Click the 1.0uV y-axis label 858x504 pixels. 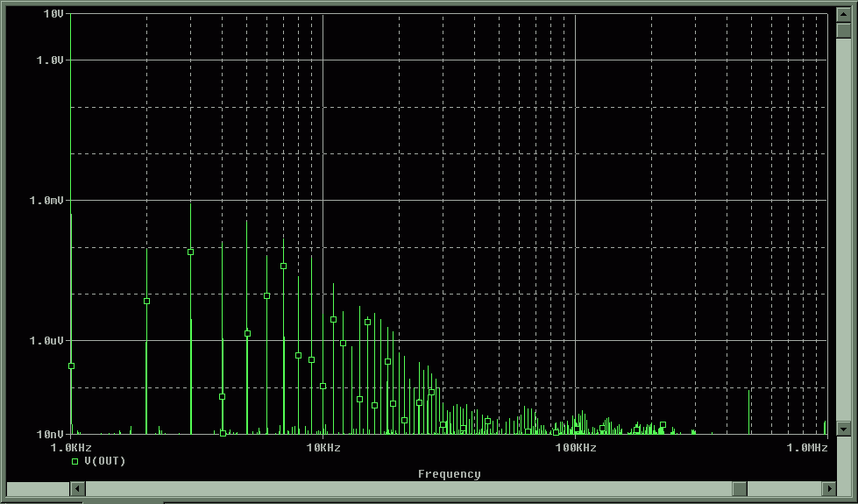click(x=48, y=340)
